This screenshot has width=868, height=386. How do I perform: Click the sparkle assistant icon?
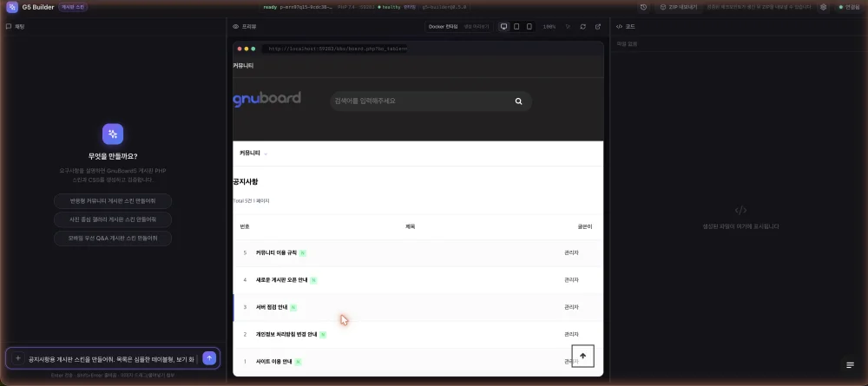pos(113,134)
